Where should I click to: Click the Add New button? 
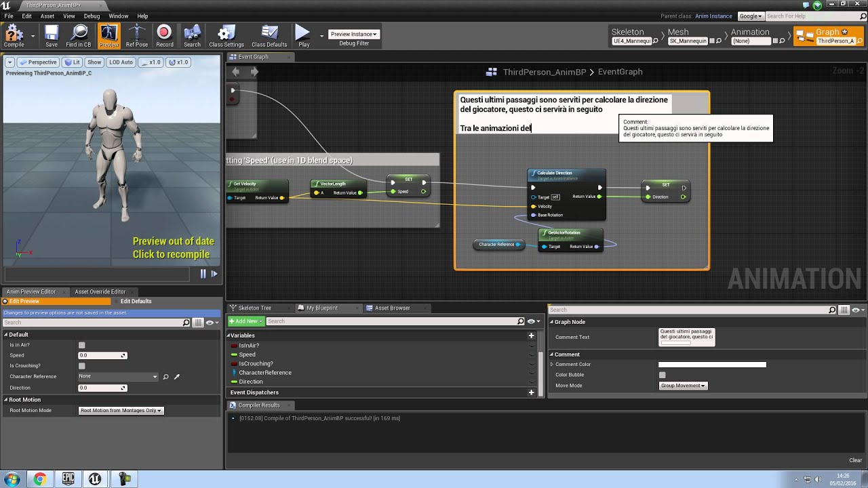coord(246,321)
